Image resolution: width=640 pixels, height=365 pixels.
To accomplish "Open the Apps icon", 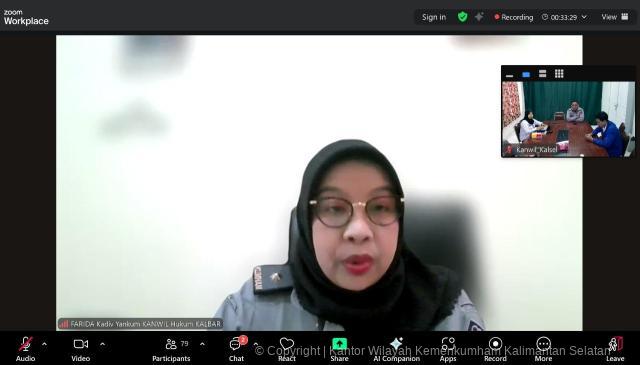I will point(448,344).
